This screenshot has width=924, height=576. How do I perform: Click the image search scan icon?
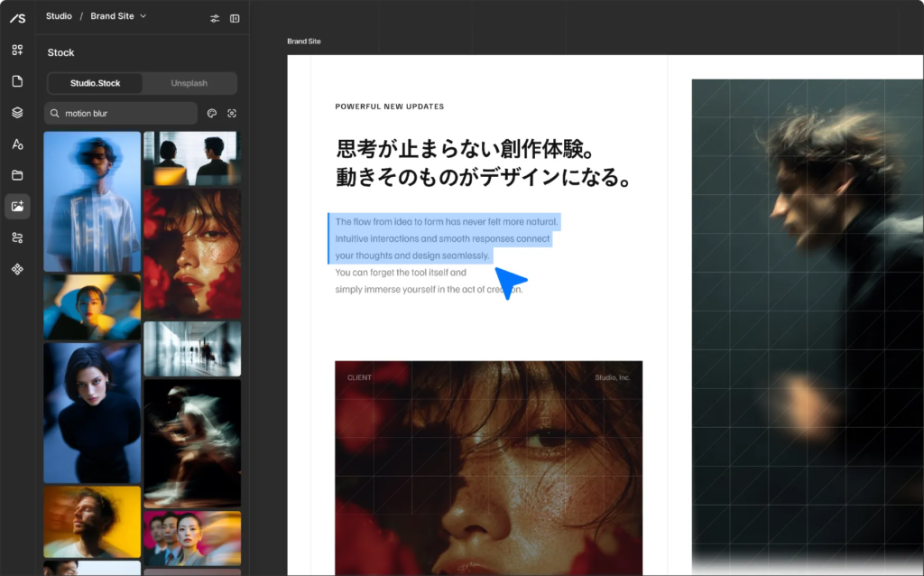233,113
